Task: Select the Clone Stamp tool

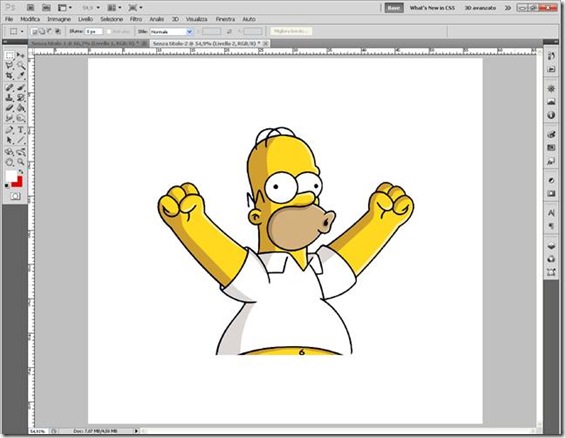Action: 9,98
